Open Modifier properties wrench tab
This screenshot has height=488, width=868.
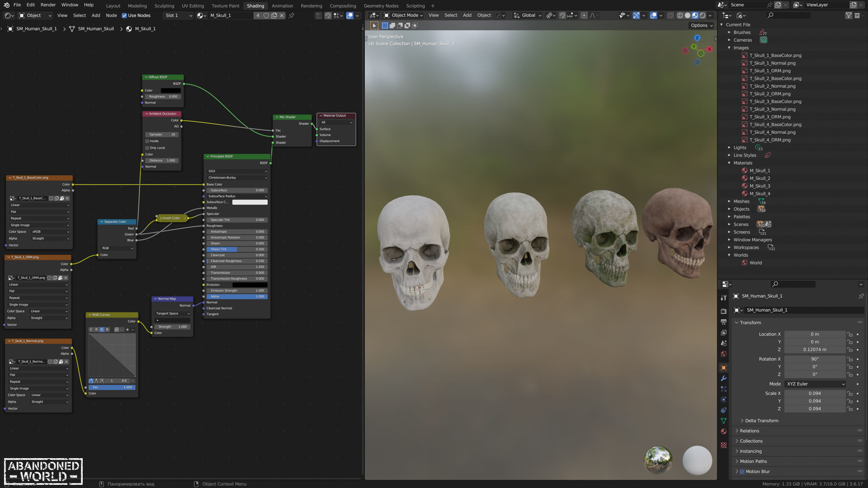724,378
